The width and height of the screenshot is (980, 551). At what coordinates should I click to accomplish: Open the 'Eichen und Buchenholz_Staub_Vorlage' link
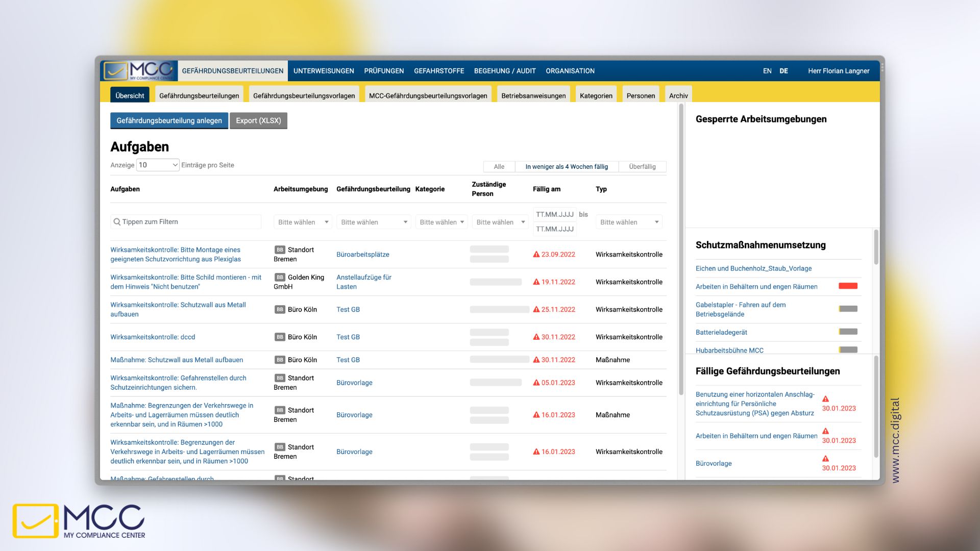[x=754, y=268]
